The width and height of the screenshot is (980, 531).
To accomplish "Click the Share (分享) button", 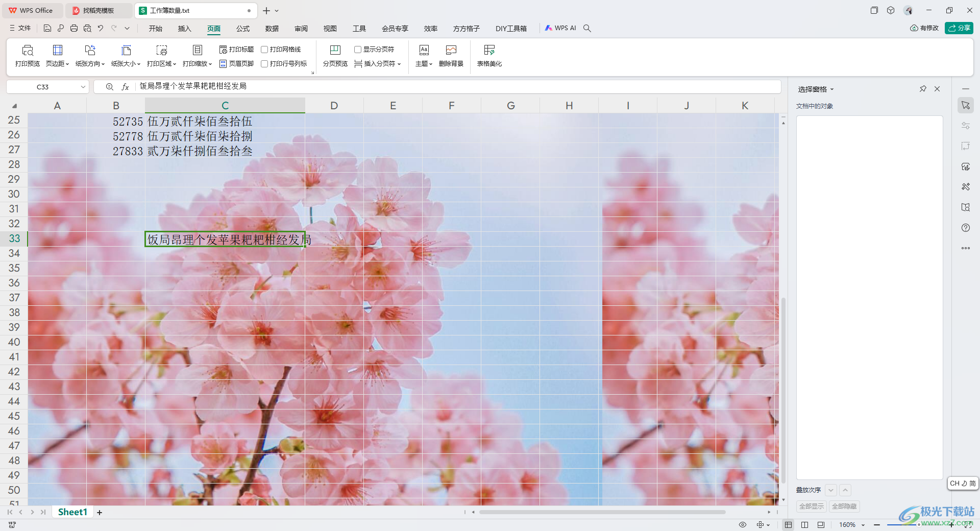I will tap(959, 28).
